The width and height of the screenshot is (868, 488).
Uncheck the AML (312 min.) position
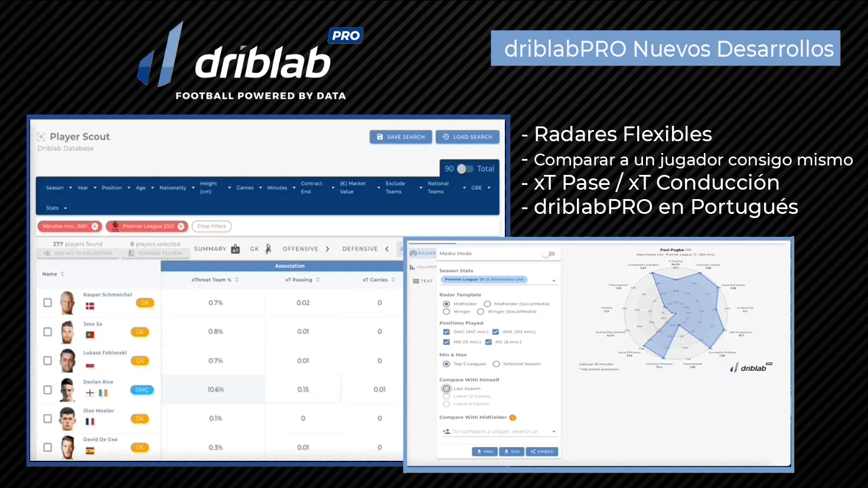(x=495, y=332)
